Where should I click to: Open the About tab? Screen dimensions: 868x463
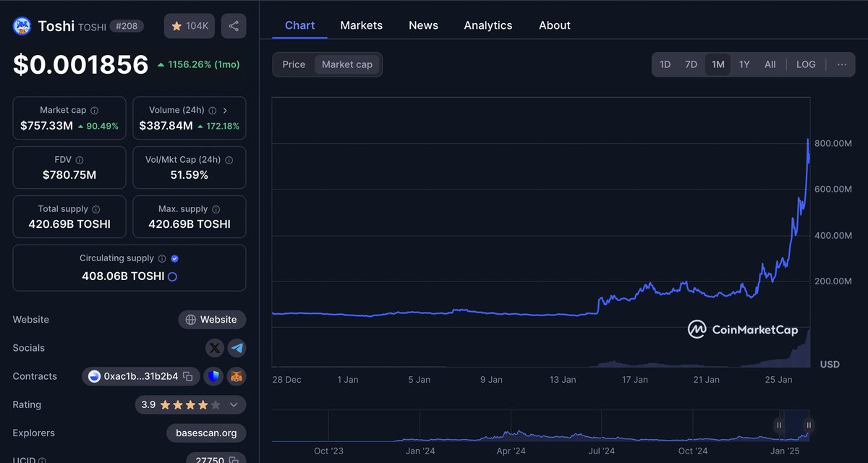pos(555,25)
